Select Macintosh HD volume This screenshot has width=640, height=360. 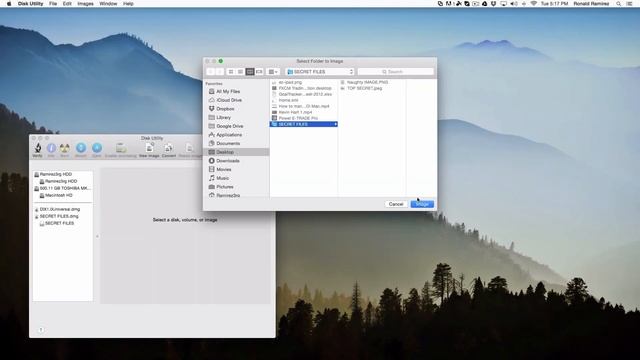tap(58, 195)
